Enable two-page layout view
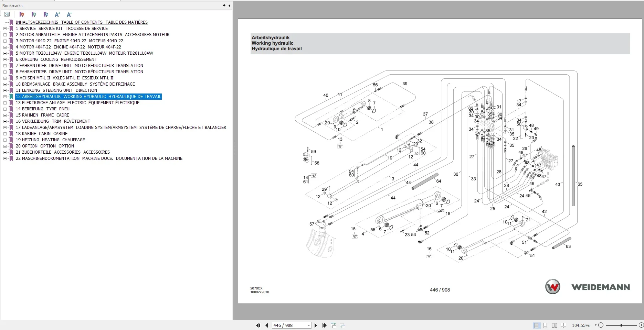The width and height of the screenshot is (644, 330). (x=554, y=325)
